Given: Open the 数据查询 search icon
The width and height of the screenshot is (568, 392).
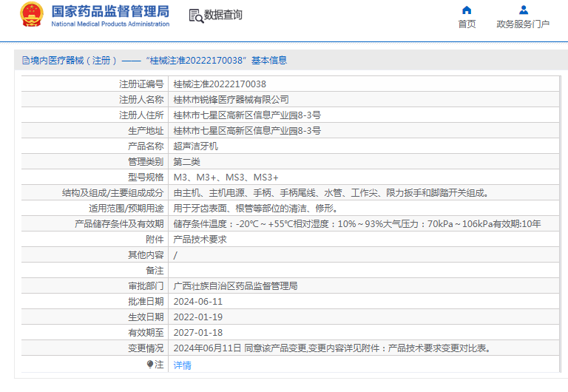Looking at the screenshot, I should coord(196,16).
